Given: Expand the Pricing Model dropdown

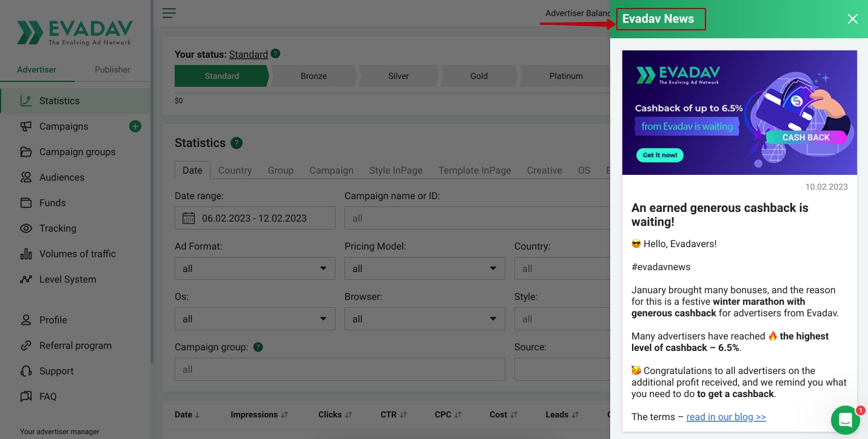Looking at the screenshot, I should (425, 268).
